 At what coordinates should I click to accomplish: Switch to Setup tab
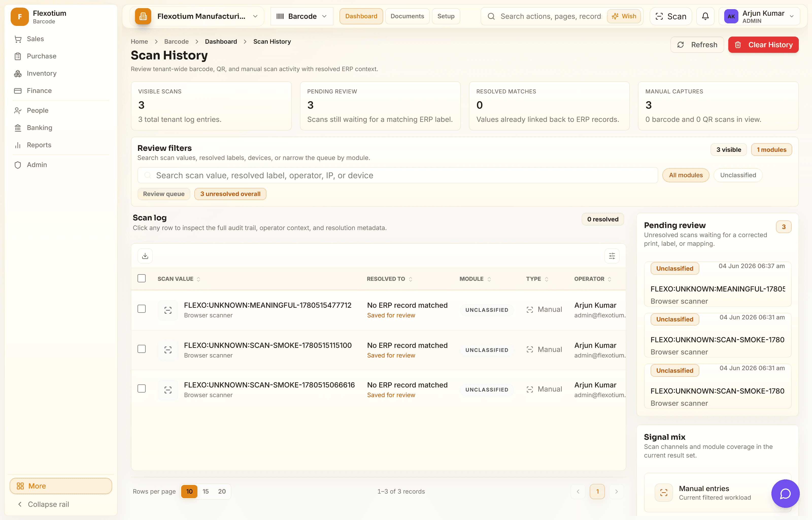coord(446,16)
